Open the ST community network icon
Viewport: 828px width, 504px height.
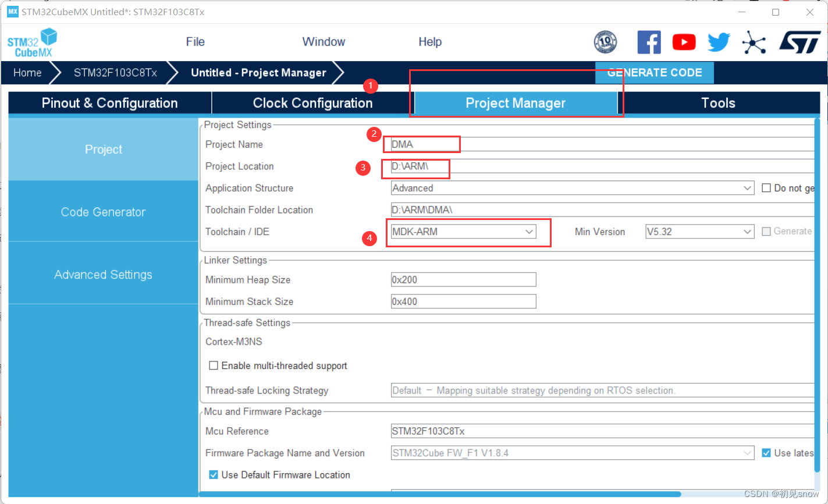[754, 42]
